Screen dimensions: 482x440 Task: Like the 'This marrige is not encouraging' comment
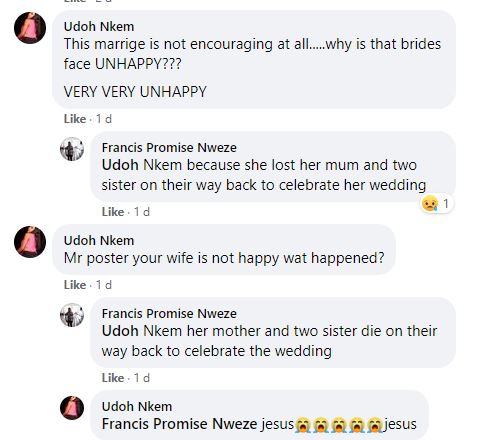(x=75, y=119)
